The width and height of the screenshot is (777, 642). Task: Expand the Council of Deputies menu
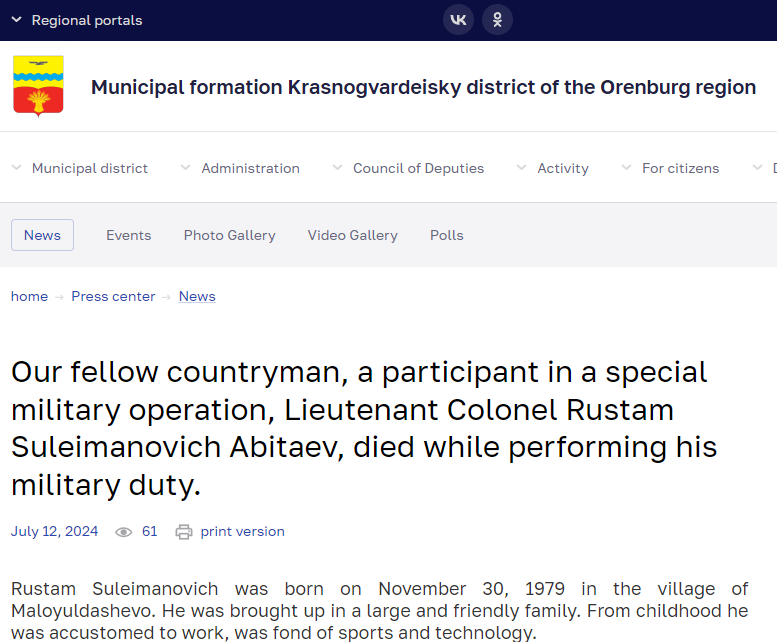click(x=408, y=168)
